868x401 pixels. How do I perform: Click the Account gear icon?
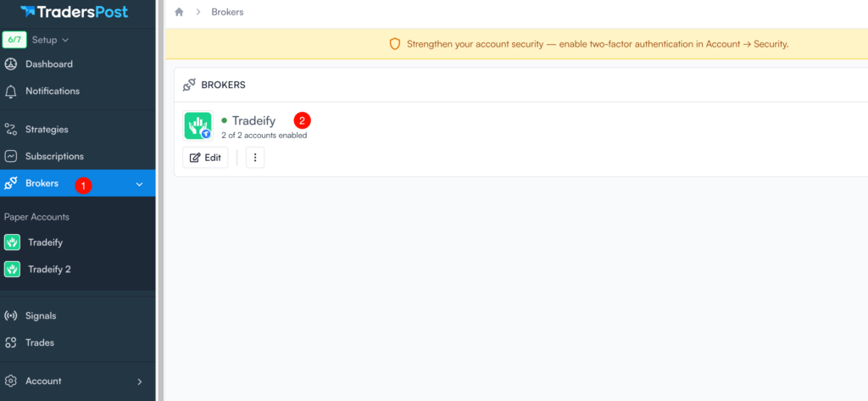tap(11, 382)
